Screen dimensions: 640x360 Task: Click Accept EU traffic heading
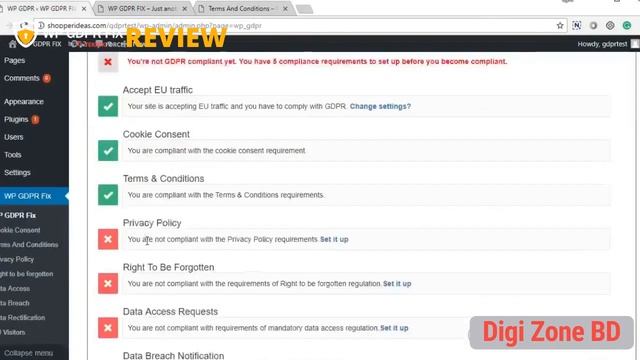tap(158, 90)
